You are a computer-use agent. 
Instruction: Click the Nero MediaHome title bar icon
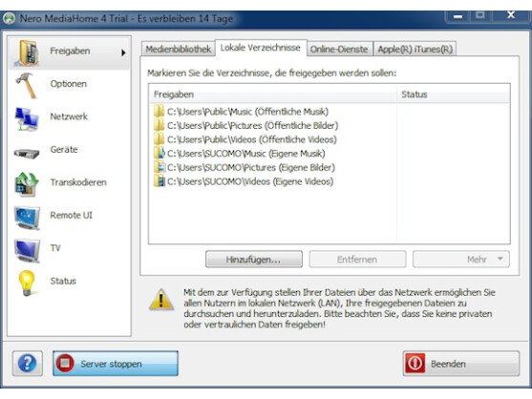[x=9, y=18]
